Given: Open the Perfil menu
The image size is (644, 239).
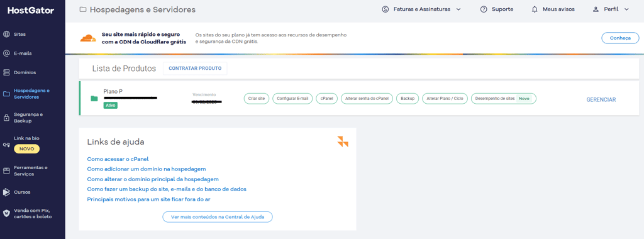Looking at the screenshot, I should (611, 9).
